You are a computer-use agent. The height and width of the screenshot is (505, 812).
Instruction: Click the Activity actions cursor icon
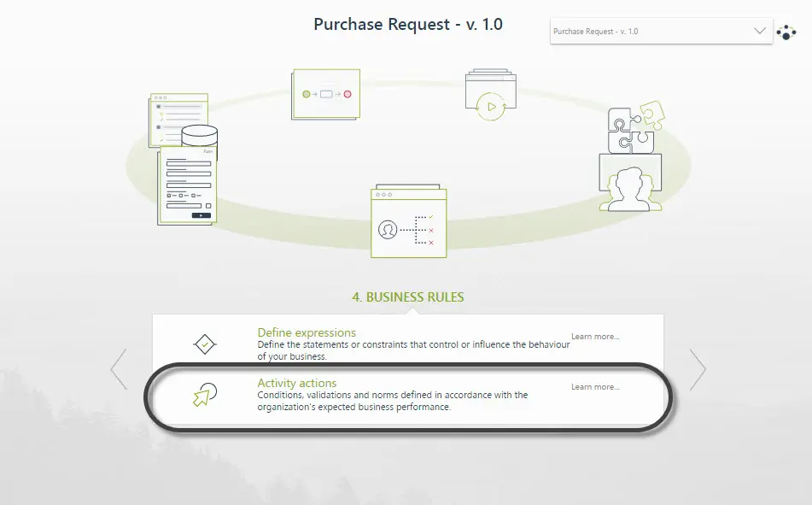point(205,395)
